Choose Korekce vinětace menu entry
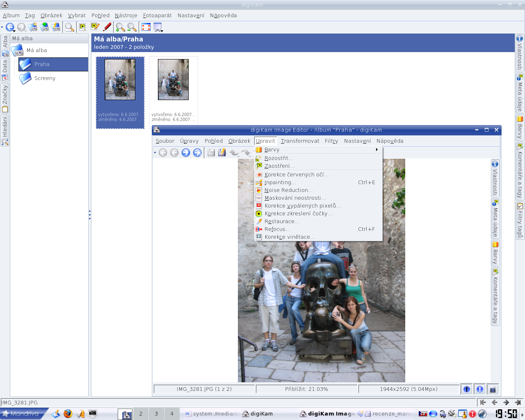Screen dimensions: 525x420 click(x=318, y=237)
